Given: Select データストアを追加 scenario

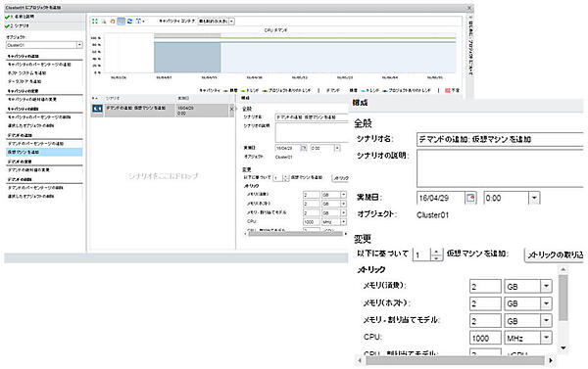Looking at the screenshot, I should point(24,81).
